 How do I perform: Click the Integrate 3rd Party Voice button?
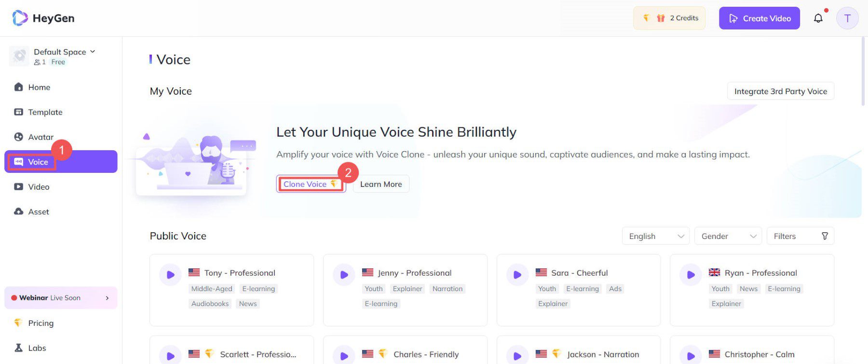click(x=780, y=91)
